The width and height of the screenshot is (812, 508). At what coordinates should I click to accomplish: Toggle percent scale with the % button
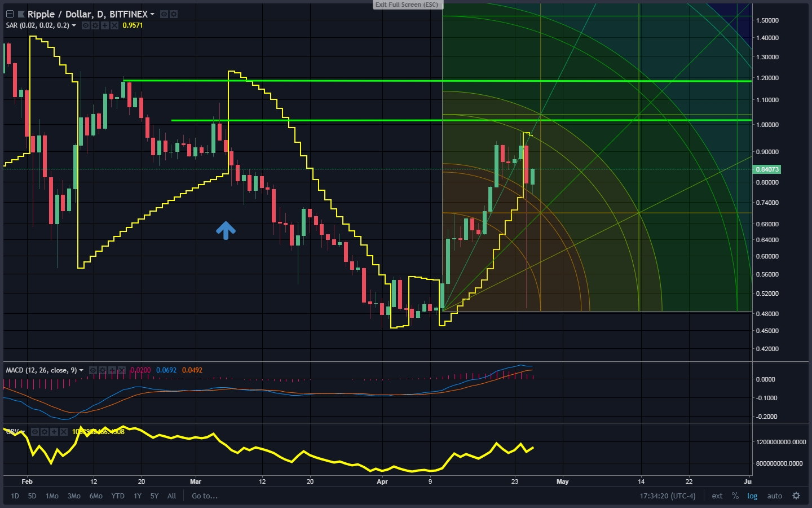(735, 496)
